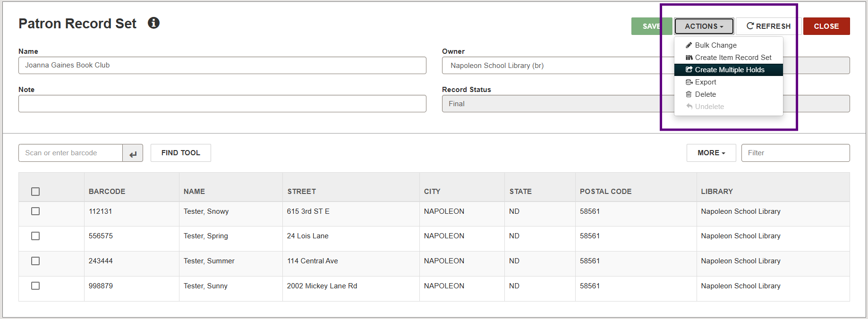Click the name Tester, Summer
This screenshot has width=868, height=319.
click(x=209, y=261)
